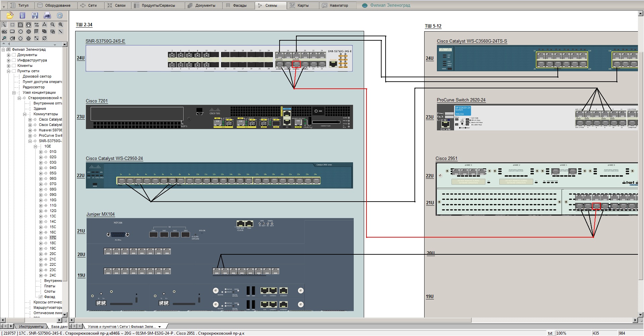
Task: Click the Juniper MX104 device label link
Action: tap(100, 214)
